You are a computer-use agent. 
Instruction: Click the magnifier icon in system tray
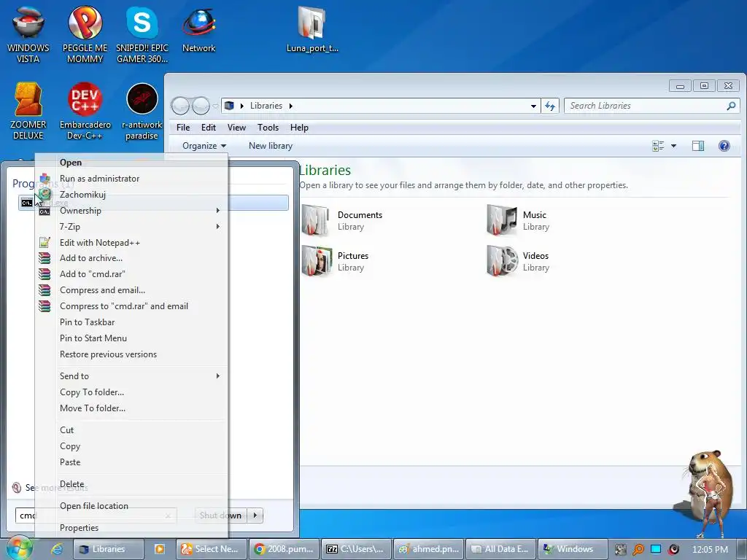pos(638,550)
